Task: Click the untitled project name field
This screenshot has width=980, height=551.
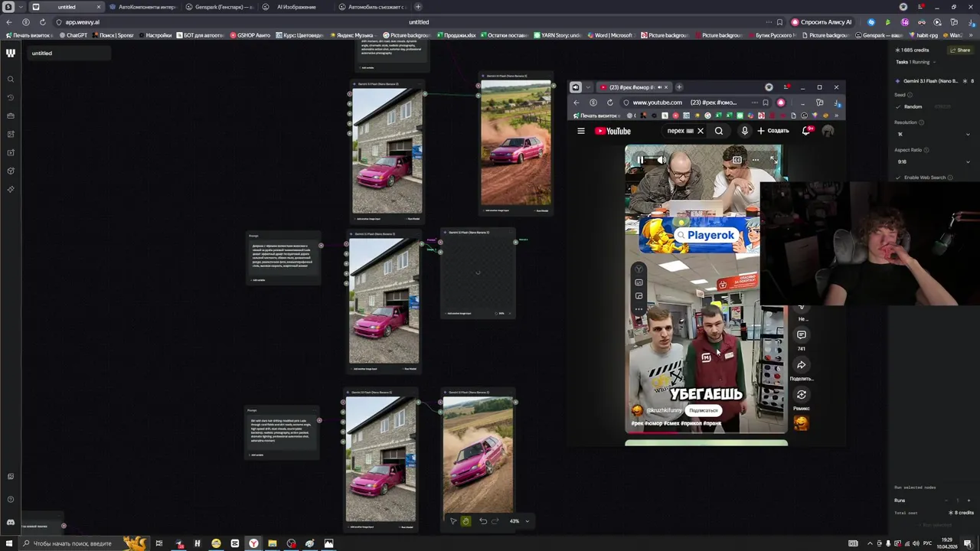Action: [x=69, y=53]
